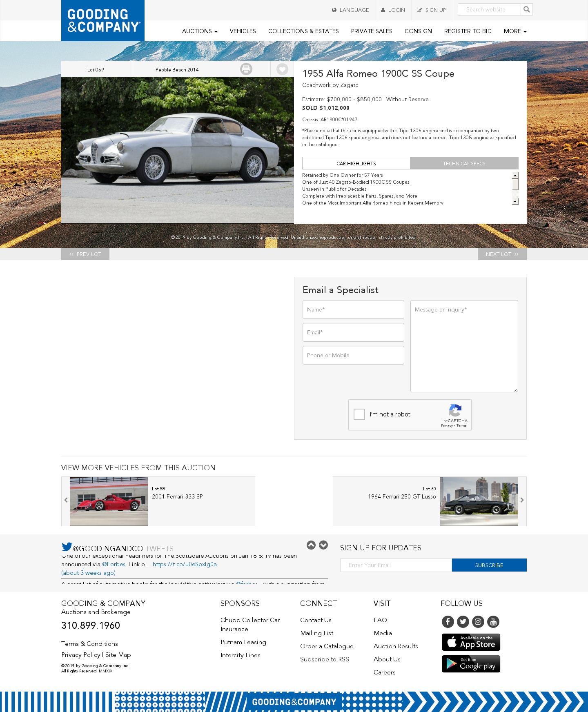Open the Putnam Leasing sponsor link
The width and height of the screenshot is (588, 712).
pos(243,642)
